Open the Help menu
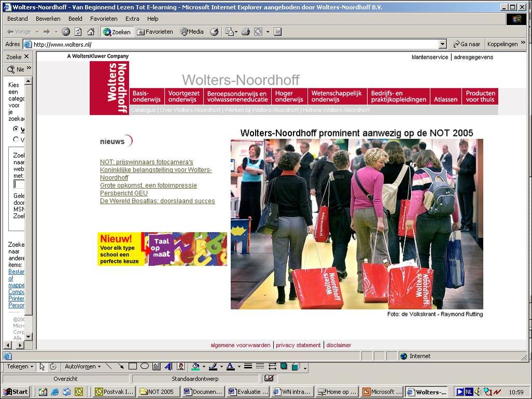The height and width of the screenshot is (399, 532). [153, 19]
